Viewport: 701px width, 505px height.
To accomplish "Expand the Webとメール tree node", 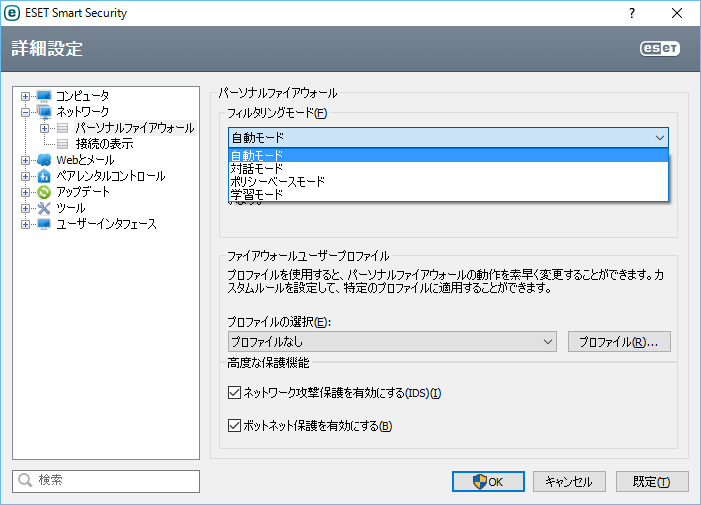I will click(x=25, y=160).
